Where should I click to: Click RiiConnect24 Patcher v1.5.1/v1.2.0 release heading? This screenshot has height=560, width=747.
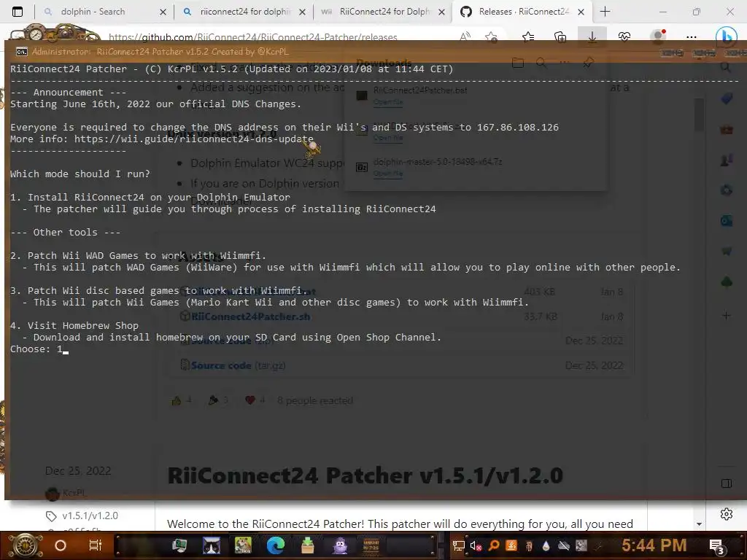pos(365,475)
